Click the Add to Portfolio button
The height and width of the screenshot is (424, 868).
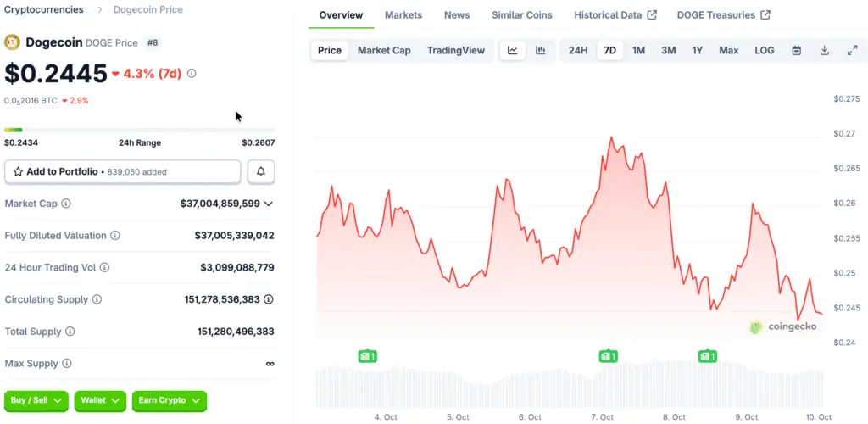(x=123, y=171)
